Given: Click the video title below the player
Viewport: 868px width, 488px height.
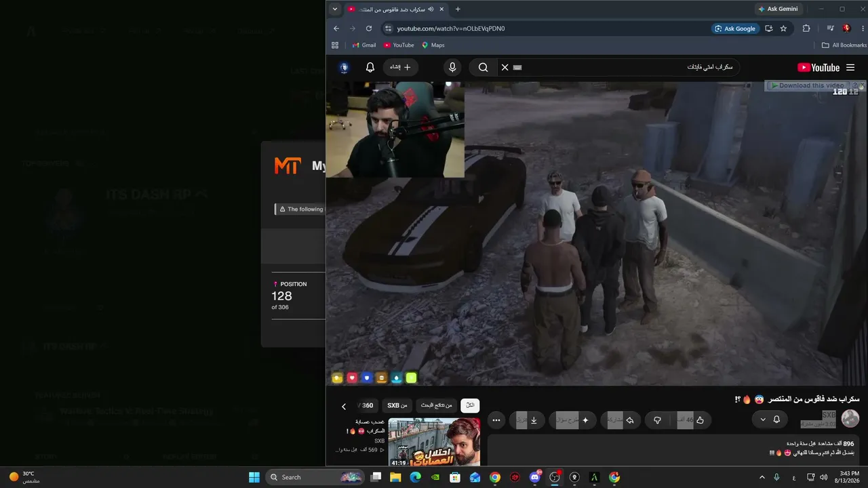Looking at the screenshot, I should tap(797, 399).
